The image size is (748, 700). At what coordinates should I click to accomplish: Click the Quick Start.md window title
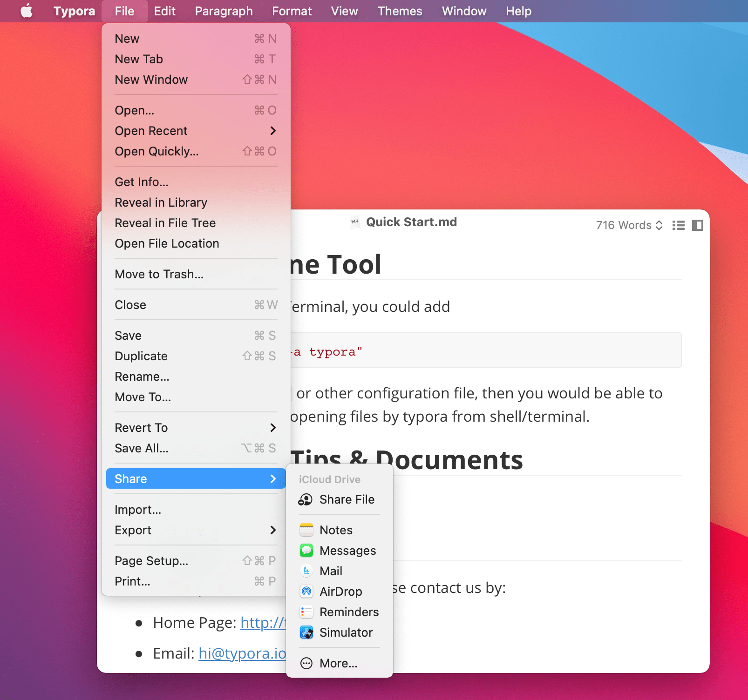click(x=411, y=222)
